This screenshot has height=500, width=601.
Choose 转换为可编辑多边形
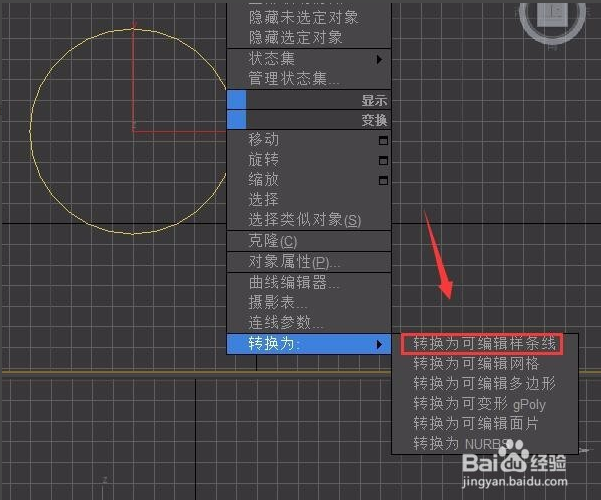pyautogui.click(x=484, y=384)
